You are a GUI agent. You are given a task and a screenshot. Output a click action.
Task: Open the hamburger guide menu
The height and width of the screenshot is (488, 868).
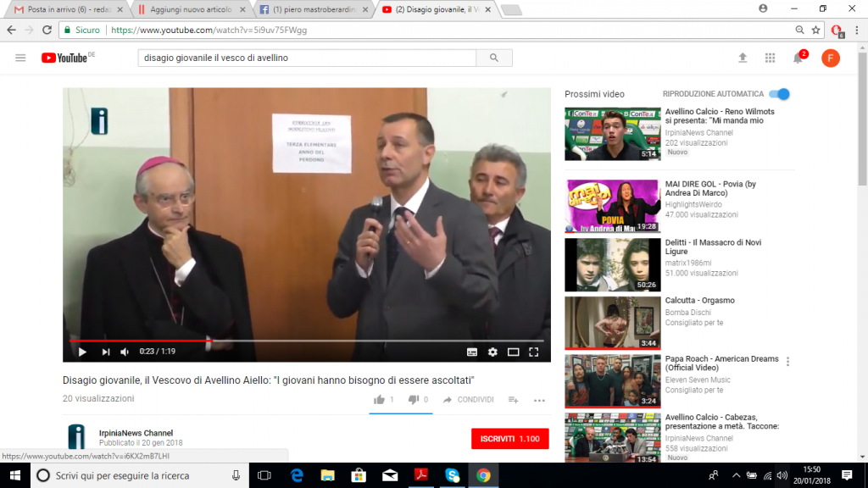pos(20,58)
